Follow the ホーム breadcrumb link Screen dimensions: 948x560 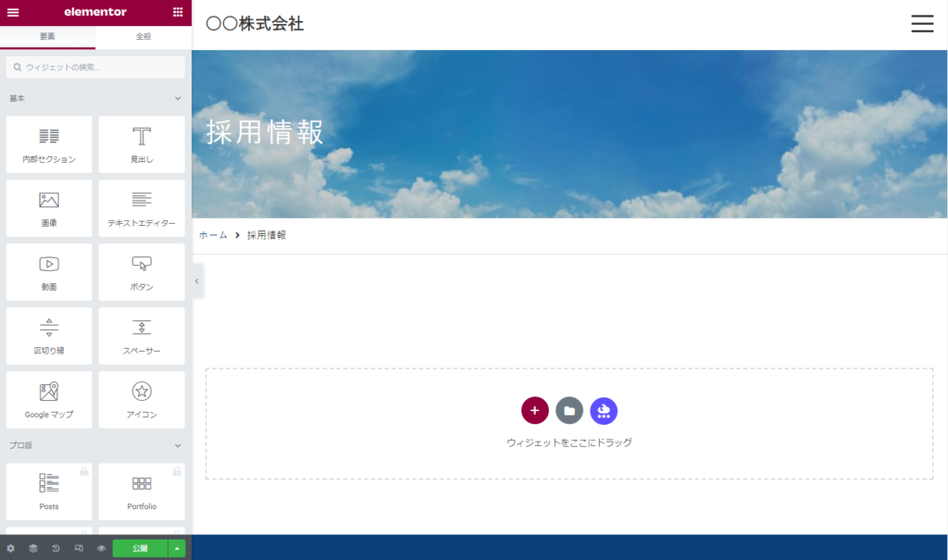213,235
